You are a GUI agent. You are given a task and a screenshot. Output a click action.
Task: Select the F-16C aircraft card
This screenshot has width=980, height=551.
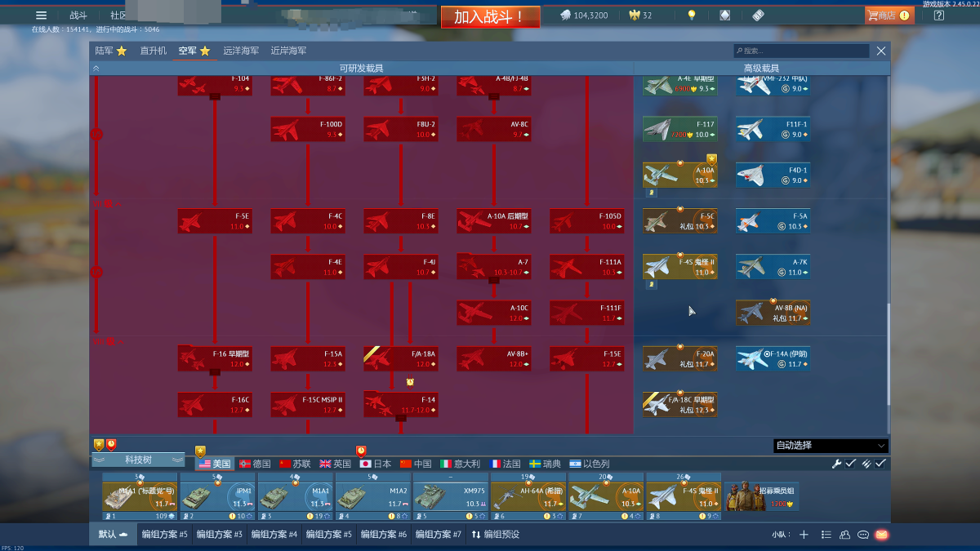pos(214,404)
